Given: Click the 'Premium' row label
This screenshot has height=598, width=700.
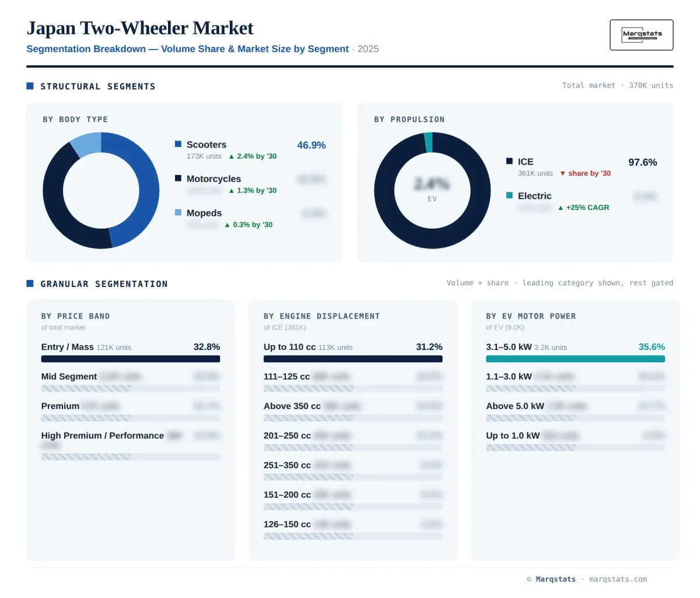Looking at the screenshot, I should [x=60, y=406].
